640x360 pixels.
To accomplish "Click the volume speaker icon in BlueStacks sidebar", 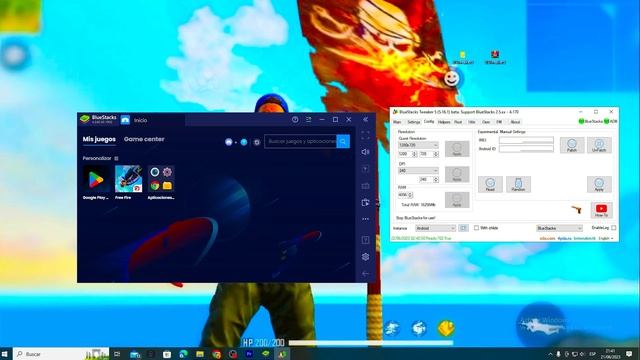I will tap(365, 152).
